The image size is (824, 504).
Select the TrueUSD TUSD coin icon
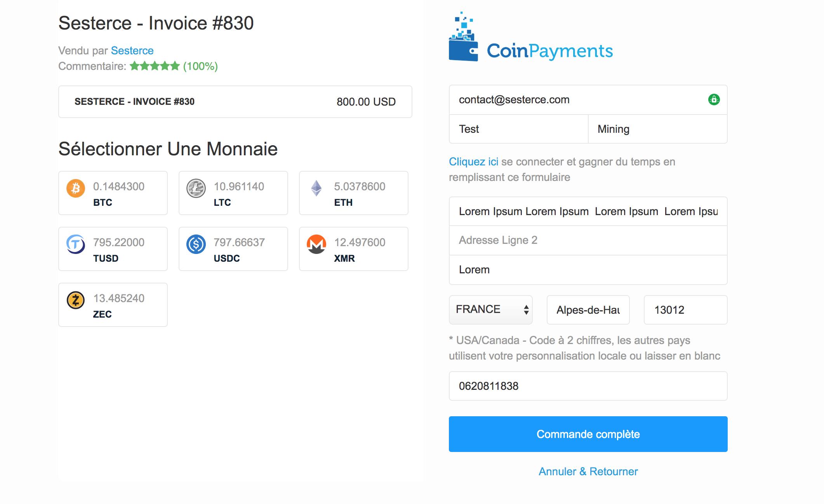pos(76,244)
